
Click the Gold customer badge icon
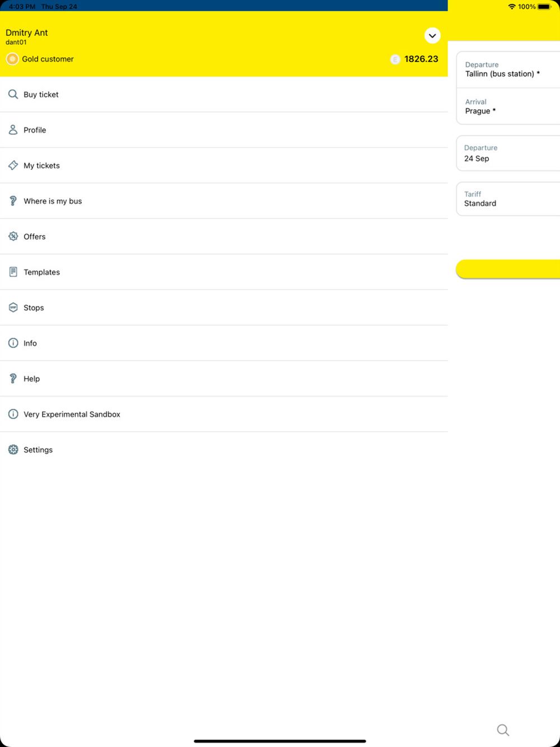(12, 59)
